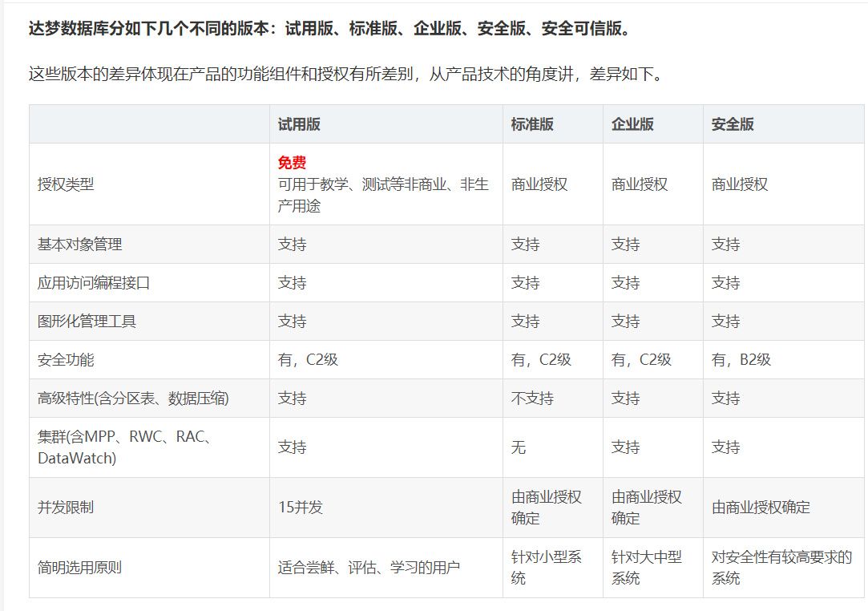Screen dimensions: 868x611
Task: Click the 简明选用原则 row label
Action: [80, 568]
